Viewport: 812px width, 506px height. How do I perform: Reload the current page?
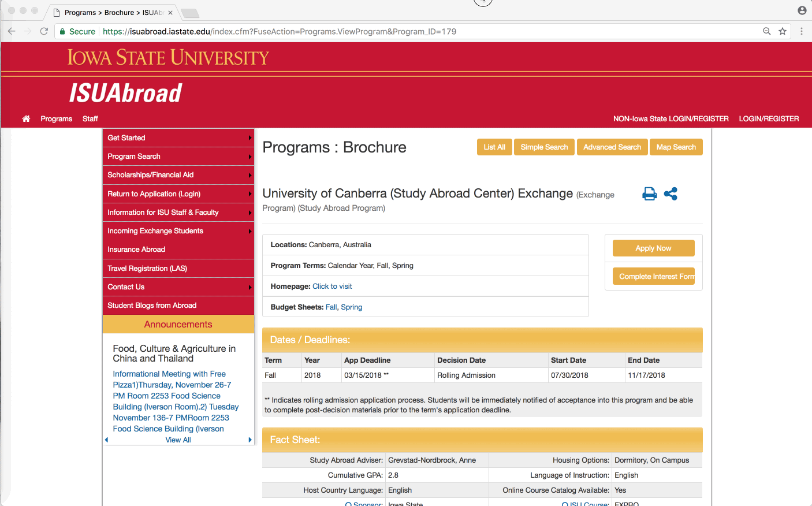(x=44, y=31)
